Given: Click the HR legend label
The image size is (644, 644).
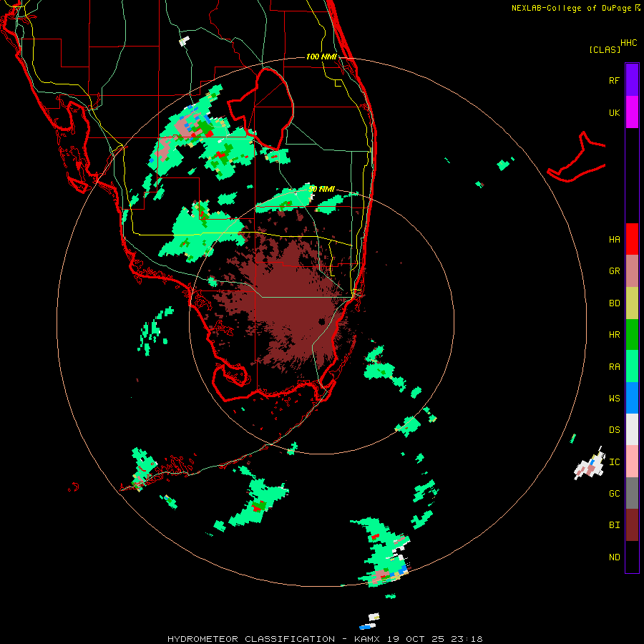Looking at the screenshot, I should (614, 335).
